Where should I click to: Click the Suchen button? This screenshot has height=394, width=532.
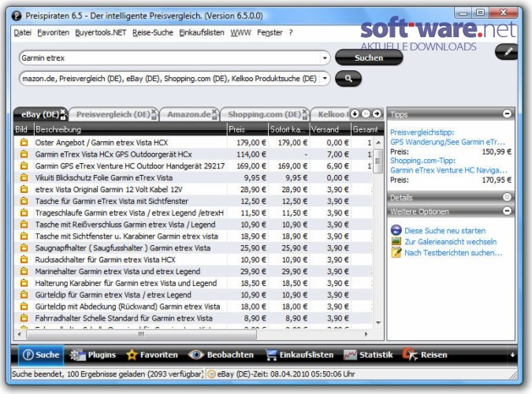tap(369, 58)
